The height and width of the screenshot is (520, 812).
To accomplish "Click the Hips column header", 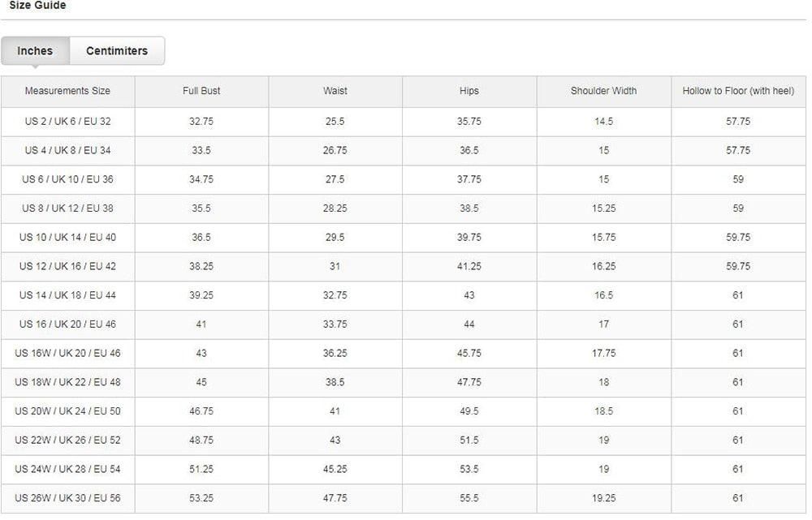I will tap(469, 91).
